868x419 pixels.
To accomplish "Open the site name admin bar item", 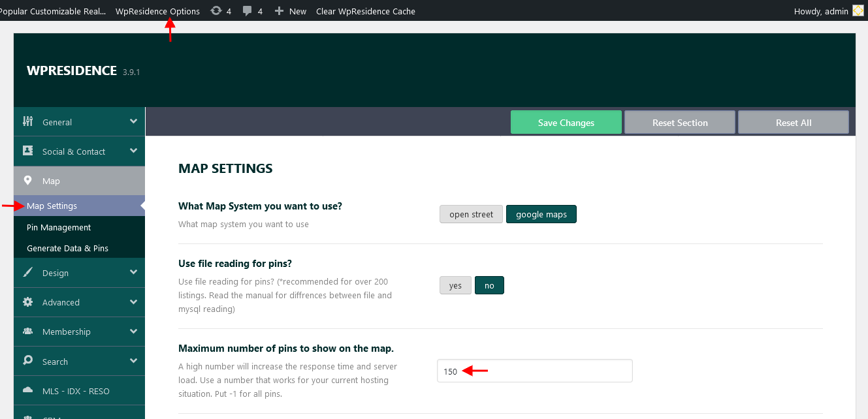I will [52, 11].
